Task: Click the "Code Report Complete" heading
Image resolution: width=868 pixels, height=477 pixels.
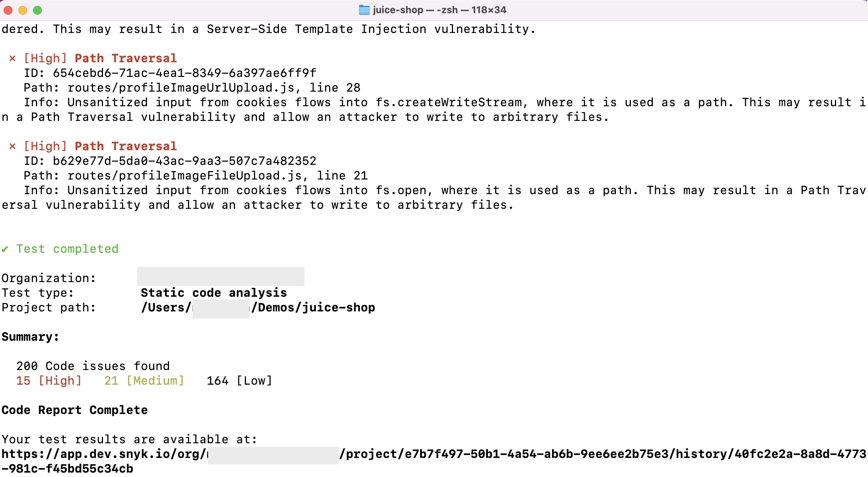Action: tap(74, 410)
